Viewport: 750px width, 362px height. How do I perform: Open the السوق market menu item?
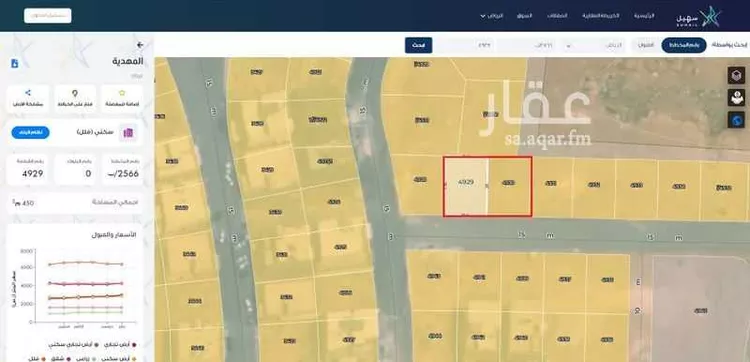525,16
